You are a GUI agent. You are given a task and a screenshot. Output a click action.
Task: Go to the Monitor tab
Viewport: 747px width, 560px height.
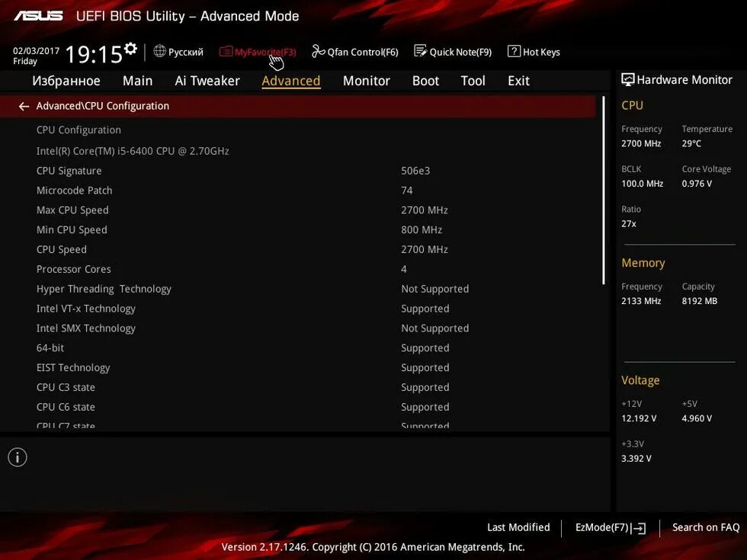coord(367,81)
